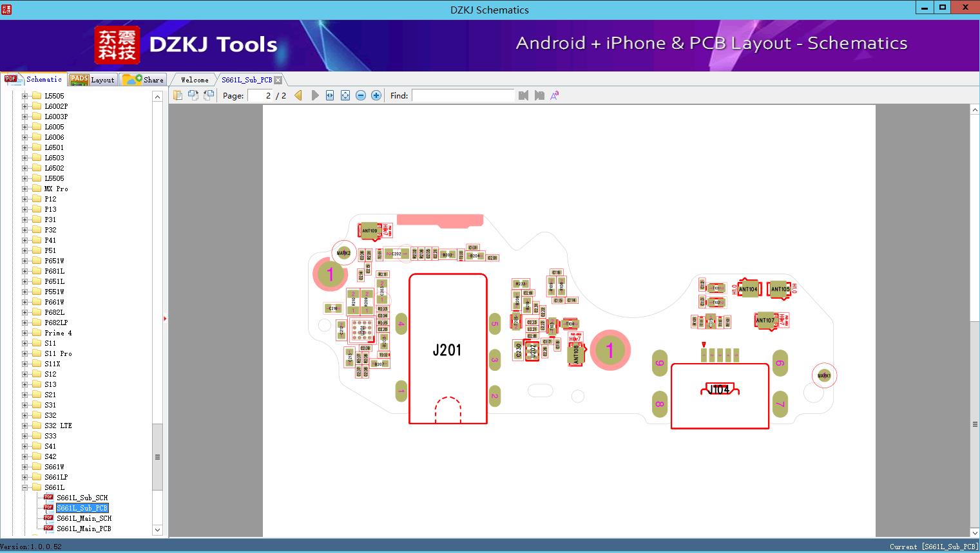Fit page to width
980x553 pixels.
tap(330, 95)
